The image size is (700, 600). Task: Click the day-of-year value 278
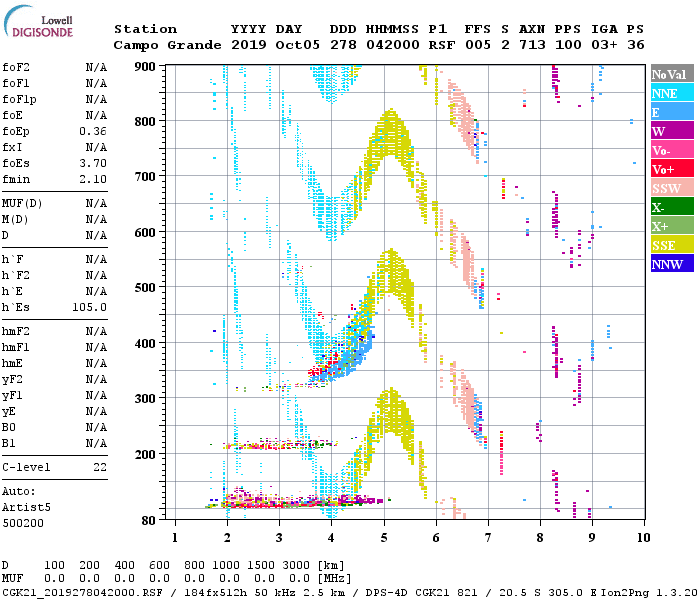click(343, 45)
